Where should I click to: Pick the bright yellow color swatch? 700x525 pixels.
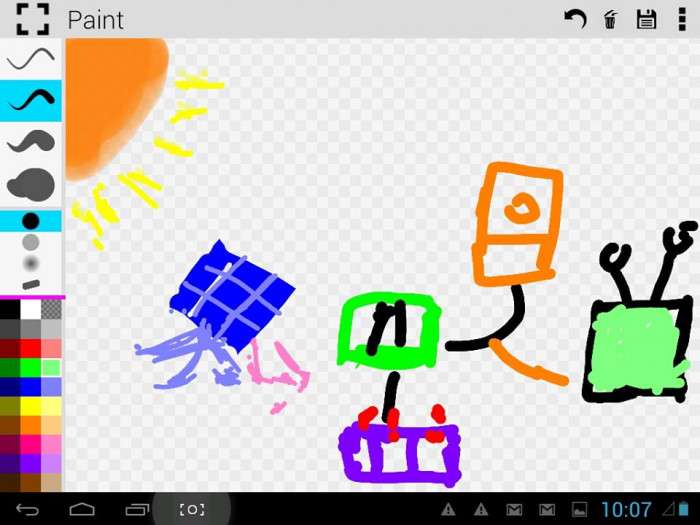[x=31, y=406]
